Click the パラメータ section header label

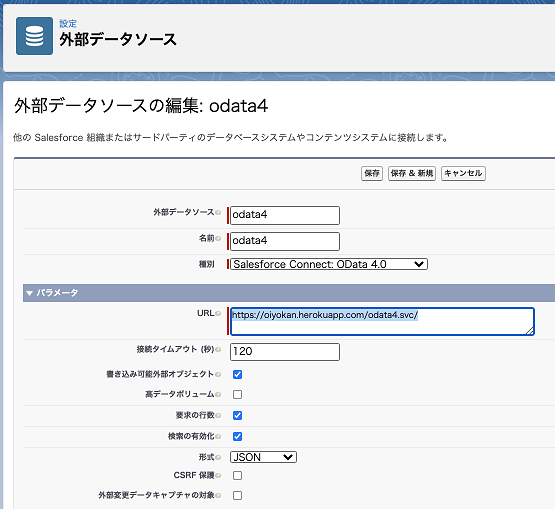[x=57, y=293]
